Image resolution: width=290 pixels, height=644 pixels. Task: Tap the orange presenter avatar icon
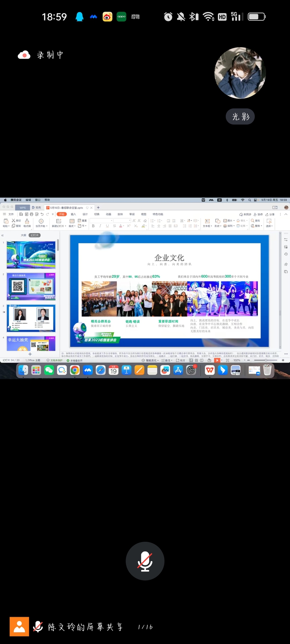pos(19,627)
